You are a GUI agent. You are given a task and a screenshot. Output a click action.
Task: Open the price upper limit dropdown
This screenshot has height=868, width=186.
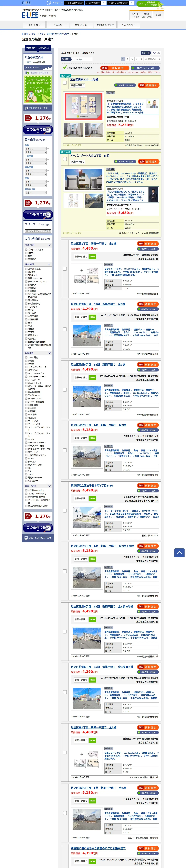tap(35, 152)
